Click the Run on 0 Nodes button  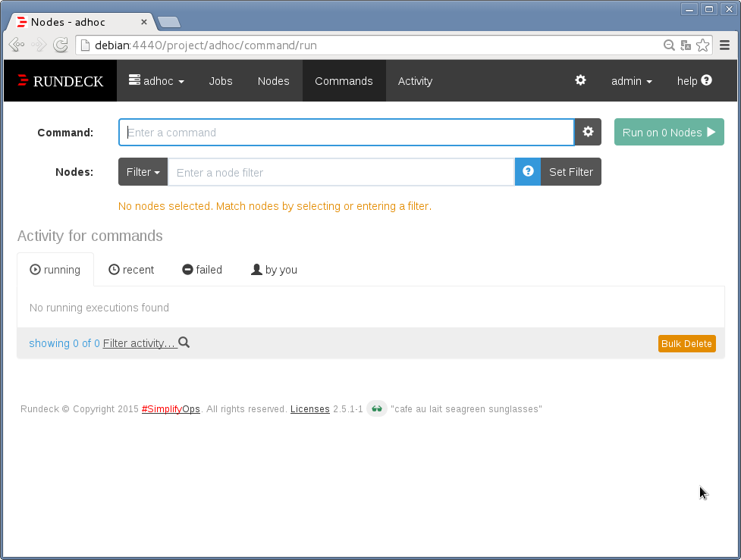click(x=669, y=132)
